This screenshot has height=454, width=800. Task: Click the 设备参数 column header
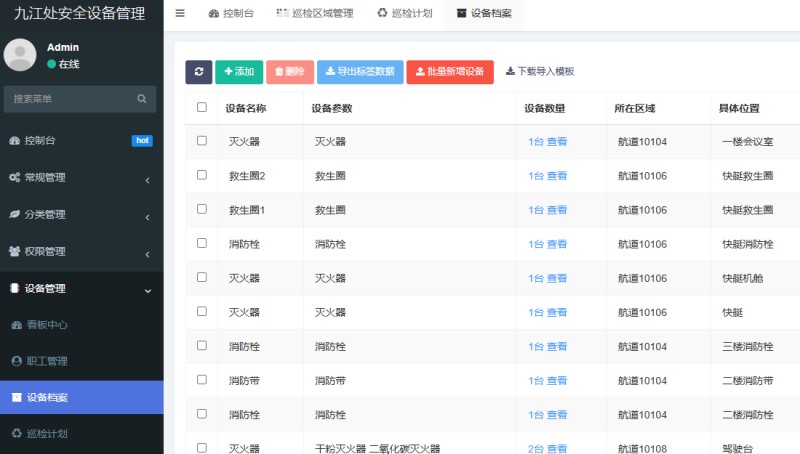[x=332, y=108]
